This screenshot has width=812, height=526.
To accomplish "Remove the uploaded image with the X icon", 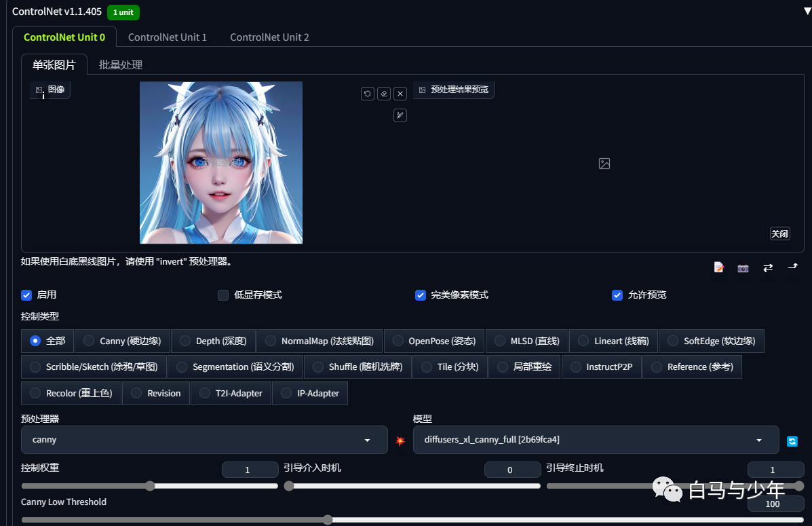I will [x=400, y=94].
